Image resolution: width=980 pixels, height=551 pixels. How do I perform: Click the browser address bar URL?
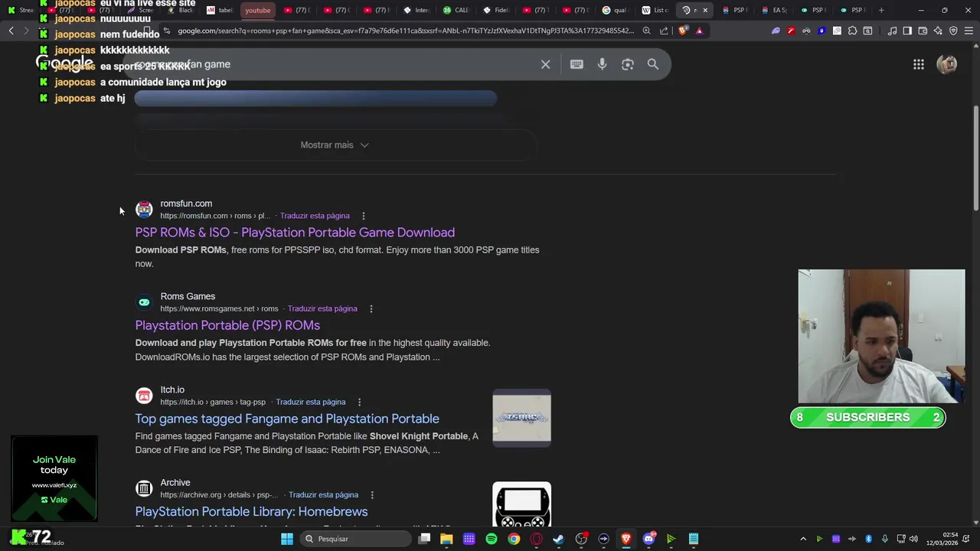point(406,31)
